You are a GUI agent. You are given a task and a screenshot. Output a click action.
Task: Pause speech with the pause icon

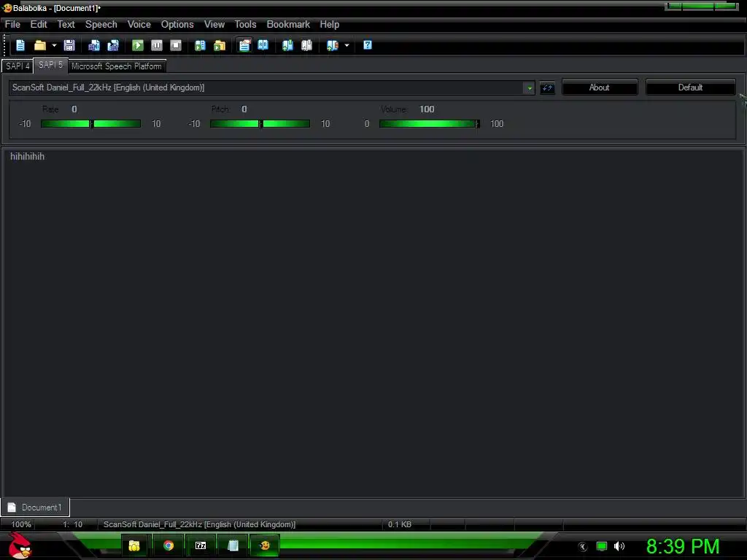point(157,45)
